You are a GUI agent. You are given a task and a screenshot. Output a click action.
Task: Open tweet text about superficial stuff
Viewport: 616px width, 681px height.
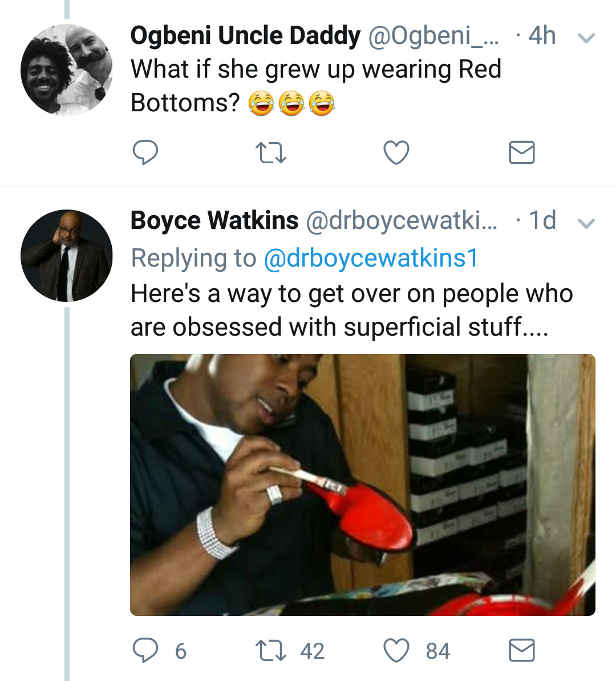[351, 309]
